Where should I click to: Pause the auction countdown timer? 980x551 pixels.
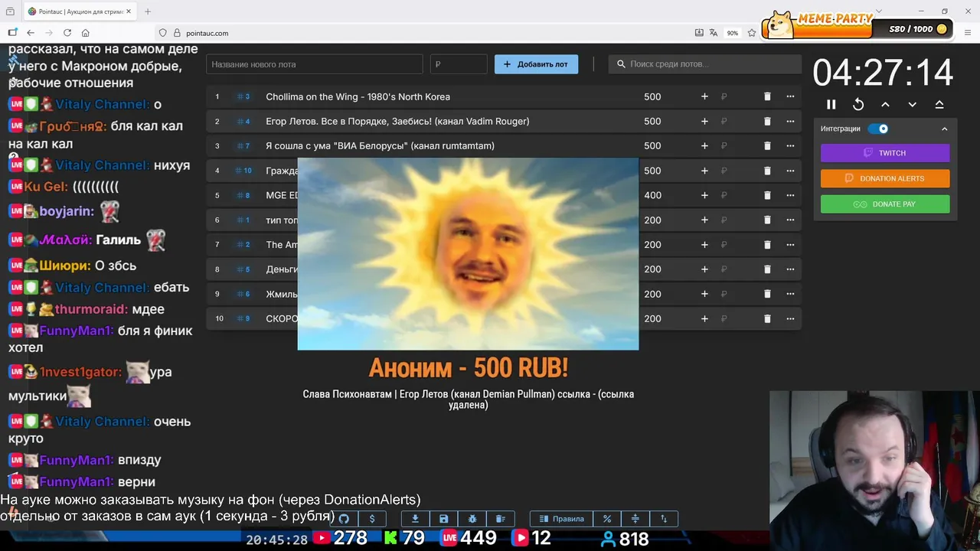tap(831, 104)
